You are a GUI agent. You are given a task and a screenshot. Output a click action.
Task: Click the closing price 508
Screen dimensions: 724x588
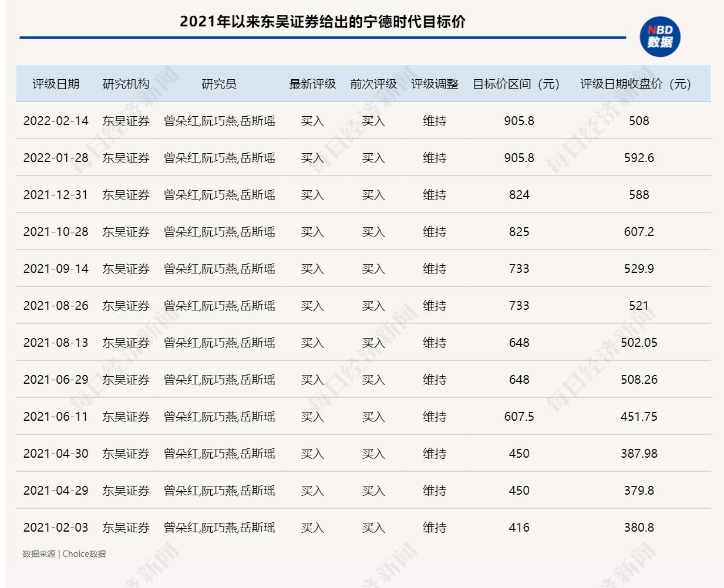coord(639,121)
